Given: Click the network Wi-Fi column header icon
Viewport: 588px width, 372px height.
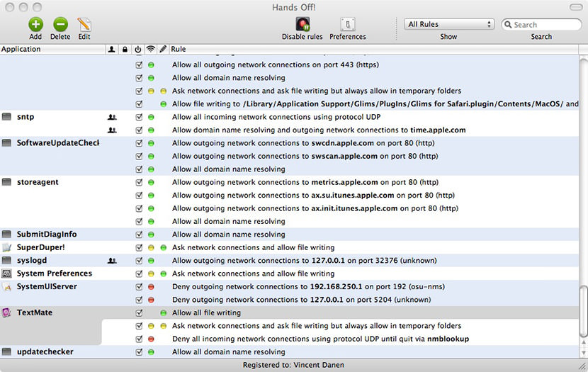Looking at the screenshot, I should 150,49.
